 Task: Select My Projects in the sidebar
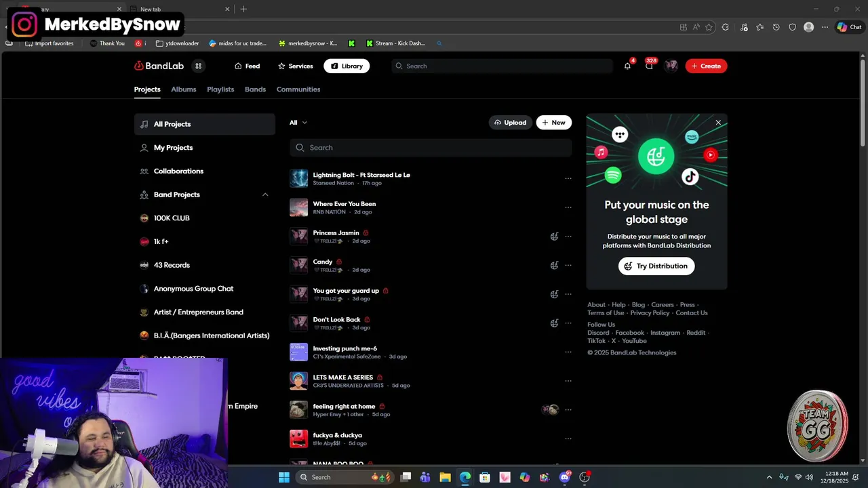tap(204, 148)
